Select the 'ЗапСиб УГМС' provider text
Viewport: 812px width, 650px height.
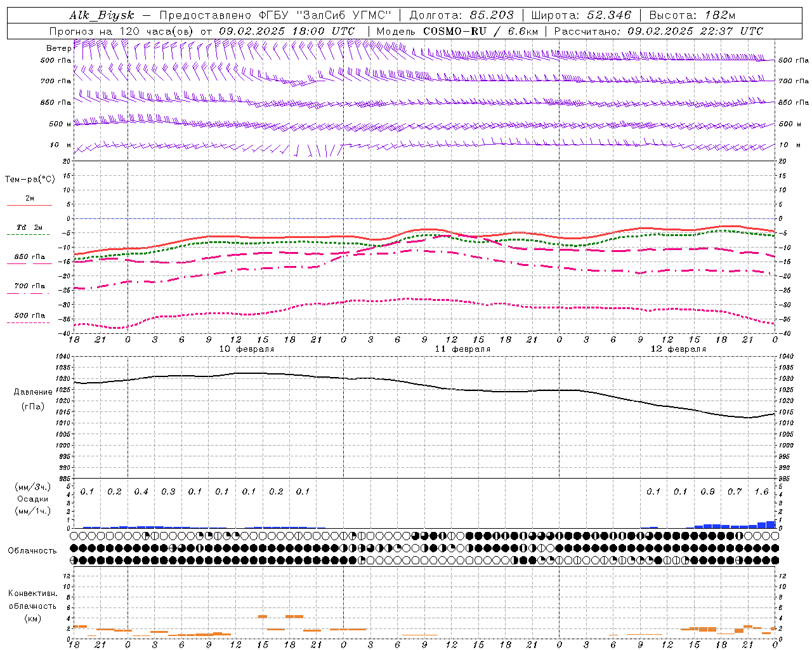click(344, 15)
